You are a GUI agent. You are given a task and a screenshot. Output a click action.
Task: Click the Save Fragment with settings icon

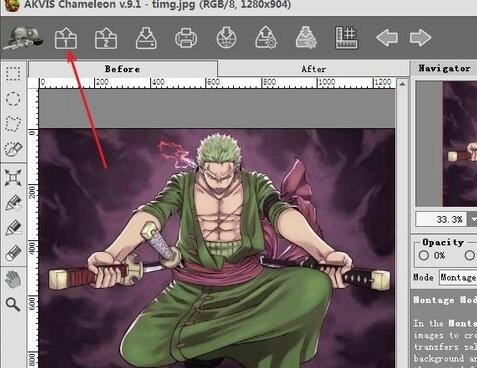click(306, 38)
